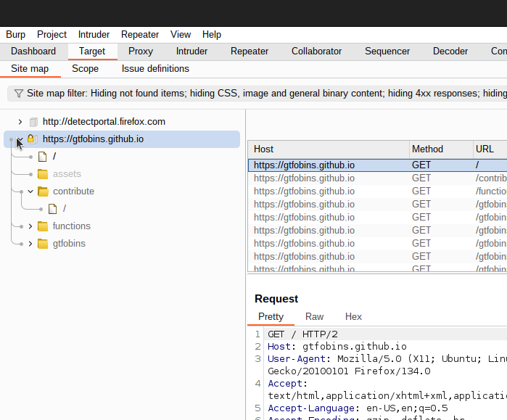Click the filter funnel icon in site map filter
The image size is (507, 420).
point(19,94)
